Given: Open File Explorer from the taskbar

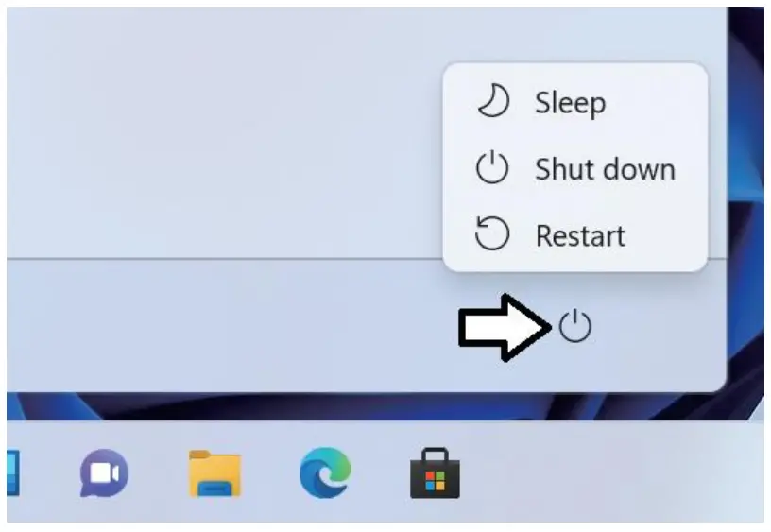Looking at the screenshot, I should pos(214,473).
